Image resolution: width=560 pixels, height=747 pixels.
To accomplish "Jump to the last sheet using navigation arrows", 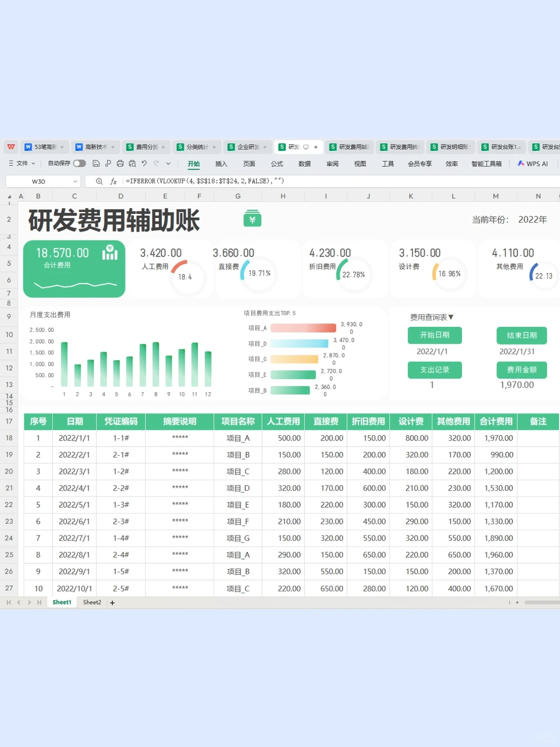I will pyautogui.click(x=39, y=602).
